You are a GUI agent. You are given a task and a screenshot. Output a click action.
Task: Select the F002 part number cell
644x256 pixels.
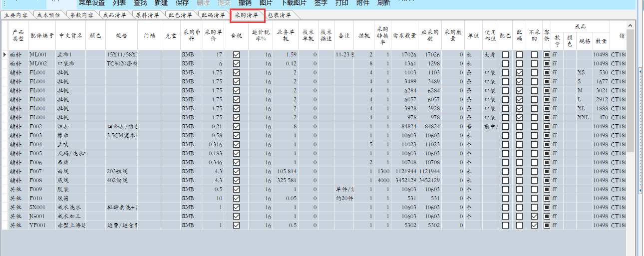click(42, 126)
